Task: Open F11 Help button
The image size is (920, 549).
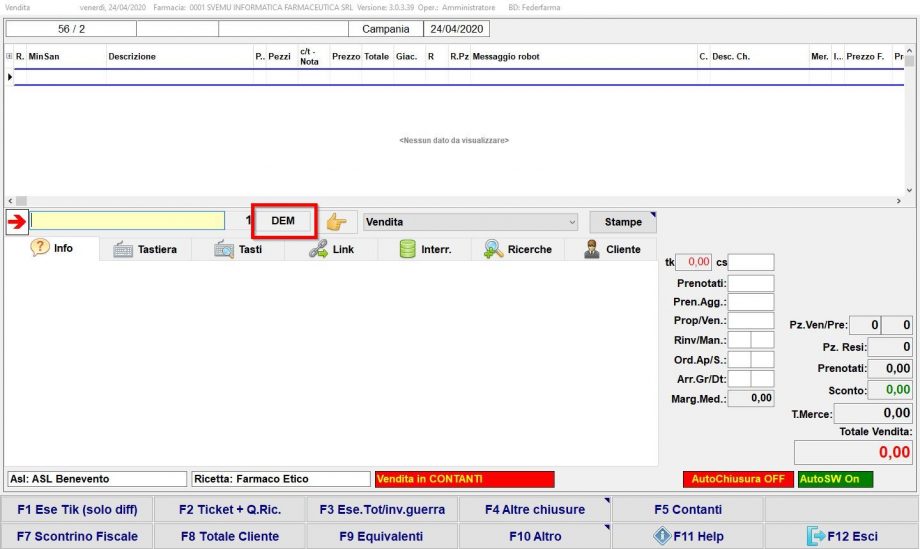Action: 688,536
